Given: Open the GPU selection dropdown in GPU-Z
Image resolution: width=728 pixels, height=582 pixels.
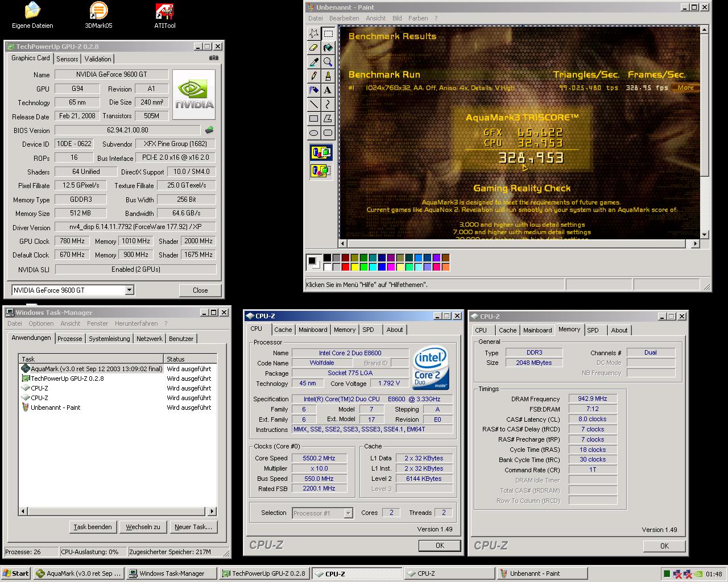Looking at the screenshot, I should 129,290.
